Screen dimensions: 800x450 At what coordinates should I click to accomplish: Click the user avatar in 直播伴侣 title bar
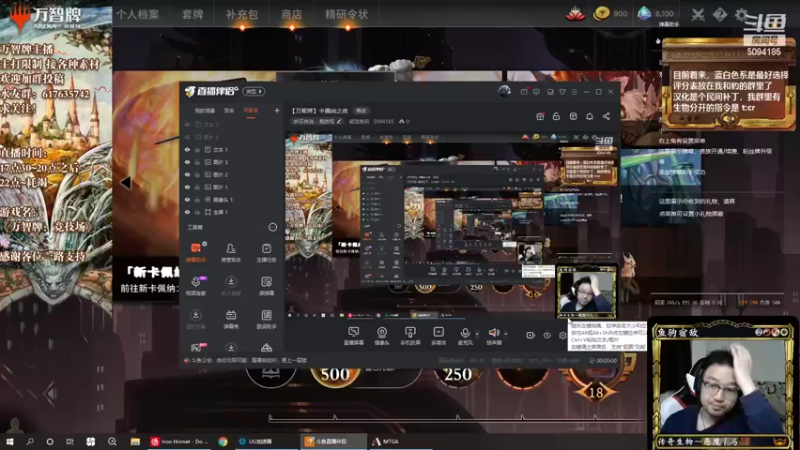[x=504, y=91]
